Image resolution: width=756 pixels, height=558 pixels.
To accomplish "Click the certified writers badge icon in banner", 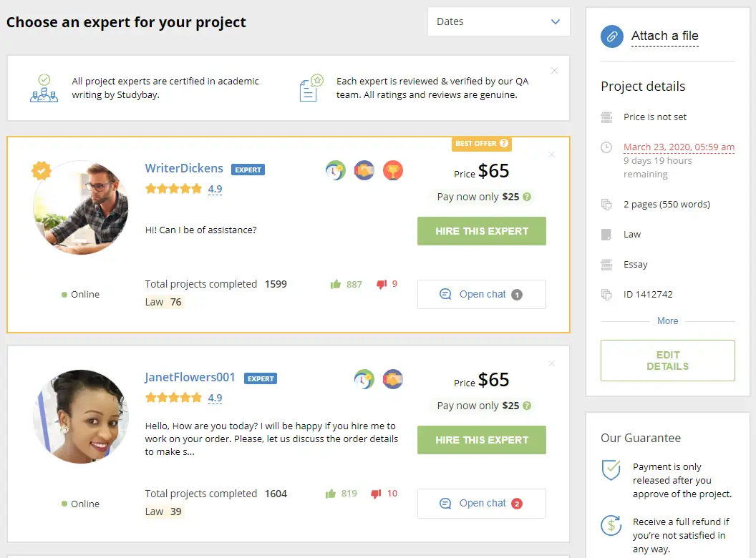I will pyautogui.click(x=44, y=87).
